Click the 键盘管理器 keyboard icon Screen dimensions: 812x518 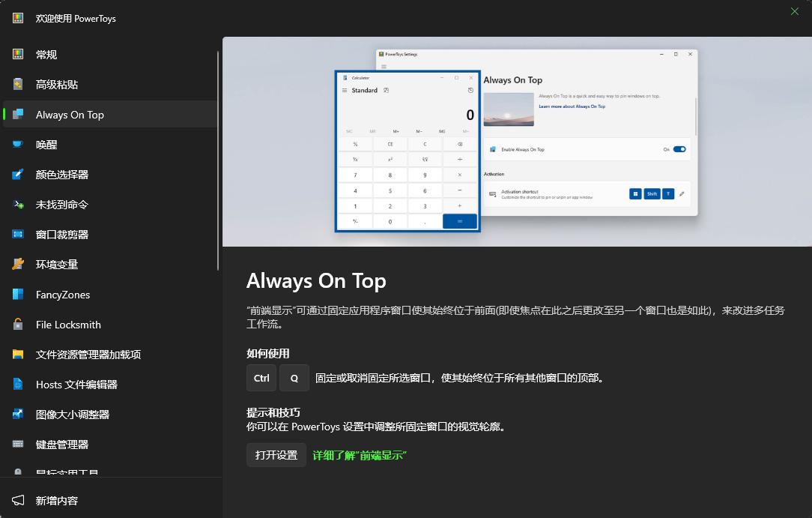pyautogui.click(x=18, y=444)
